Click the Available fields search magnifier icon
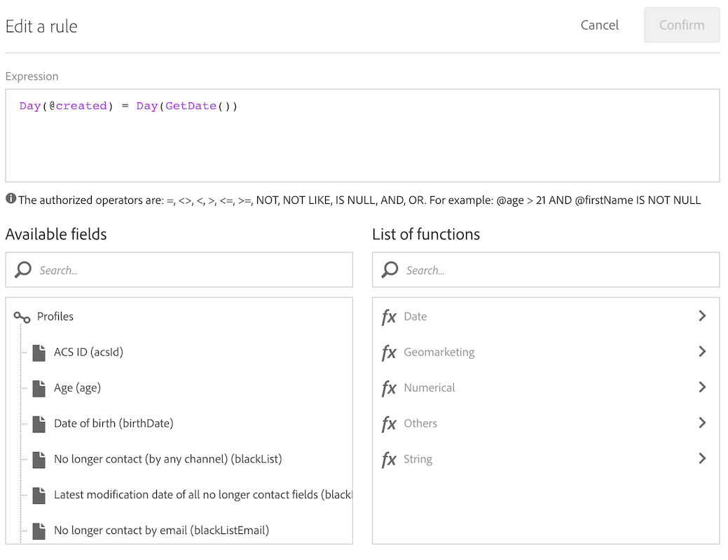 point(23,270)
